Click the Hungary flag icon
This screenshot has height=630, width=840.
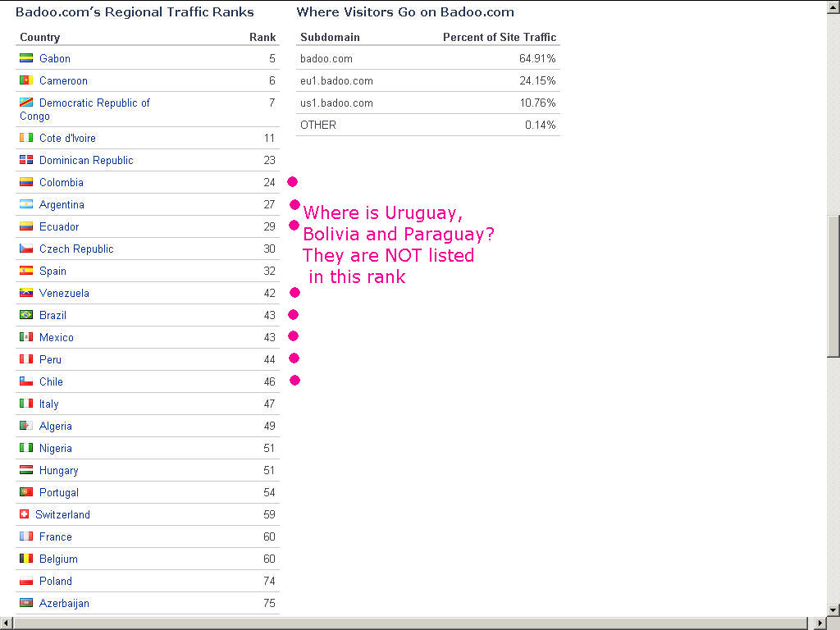(26, 470)
